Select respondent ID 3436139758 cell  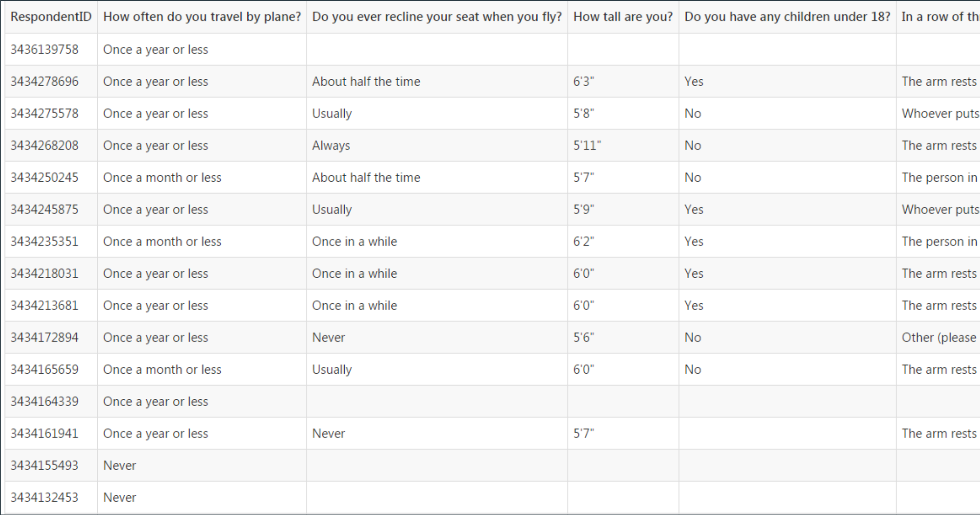coord(51,49)
